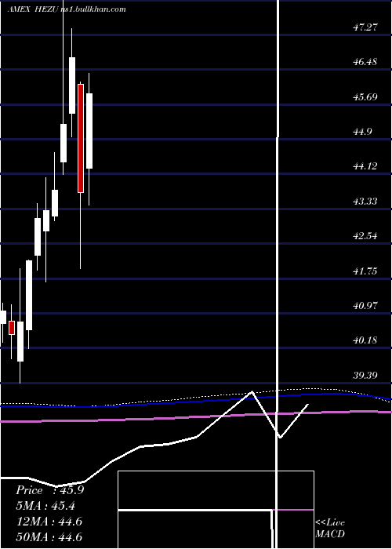Click the 42.54 price axis label

365,236
